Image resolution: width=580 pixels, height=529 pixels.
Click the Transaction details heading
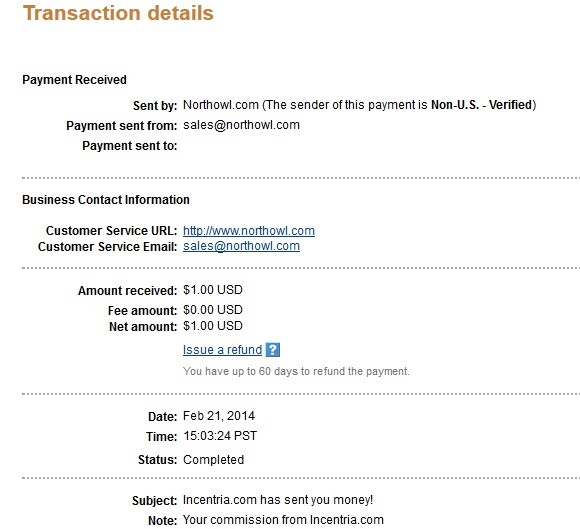pyautogui.click(x=118, y=13)
